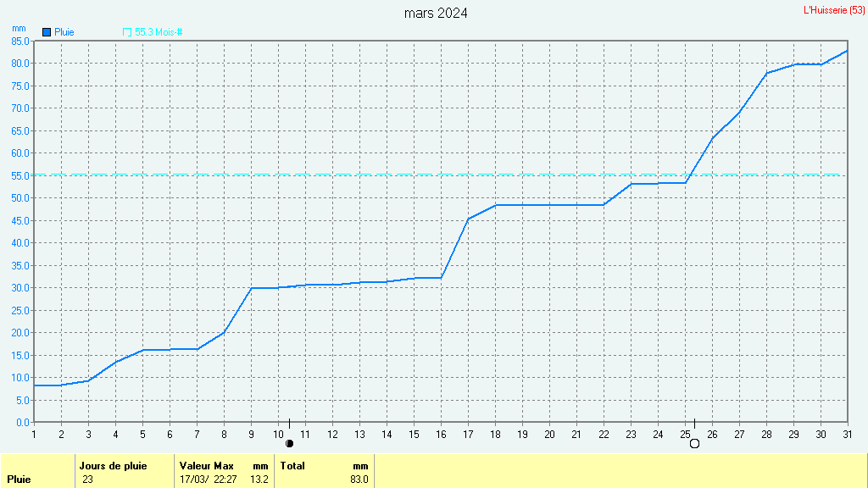Click the max date '17/03/ 22:27'
868x488 pixels.
pyautogui.click(x=209, y=480)
